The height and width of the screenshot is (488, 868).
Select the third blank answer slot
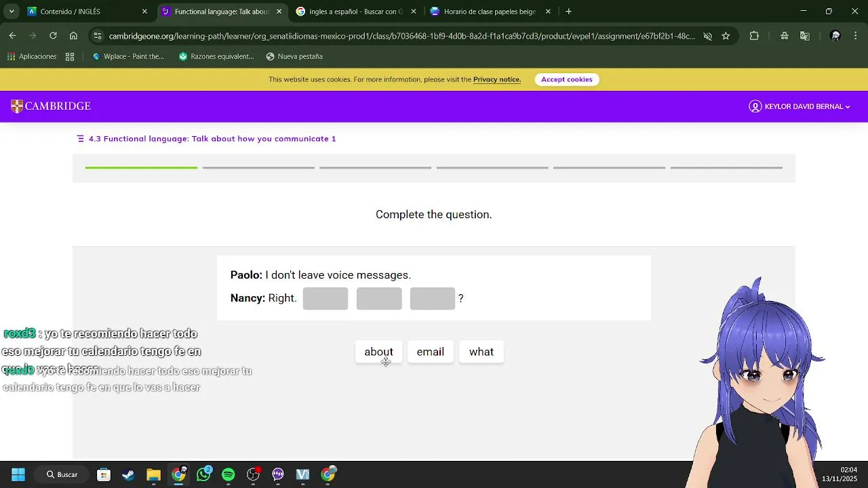click(433, 298)
